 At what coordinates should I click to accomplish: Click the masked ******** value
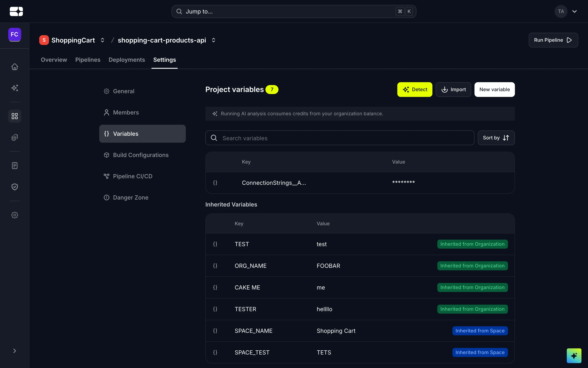[403, 182]
